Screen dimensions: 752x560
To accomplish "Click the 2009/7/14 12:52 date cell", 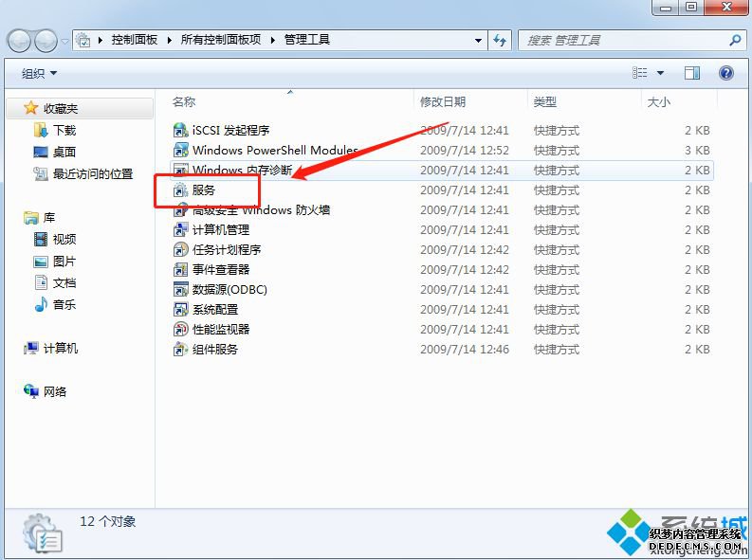I will (x=465, y=151).
